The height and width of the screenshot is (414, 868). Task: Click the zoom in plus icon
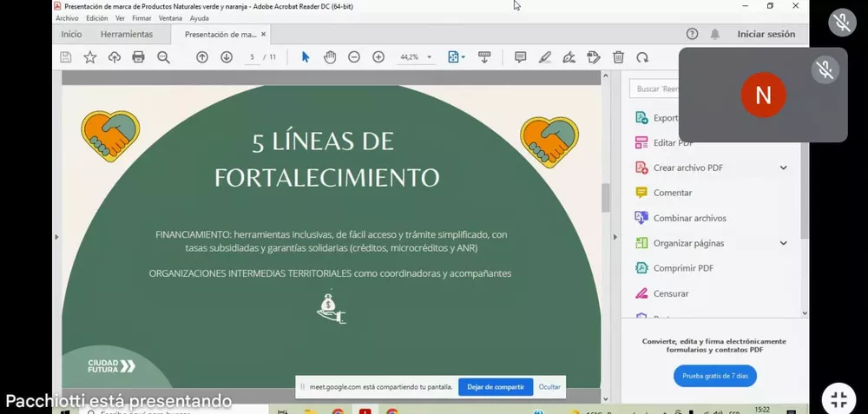tap(378, 57)
